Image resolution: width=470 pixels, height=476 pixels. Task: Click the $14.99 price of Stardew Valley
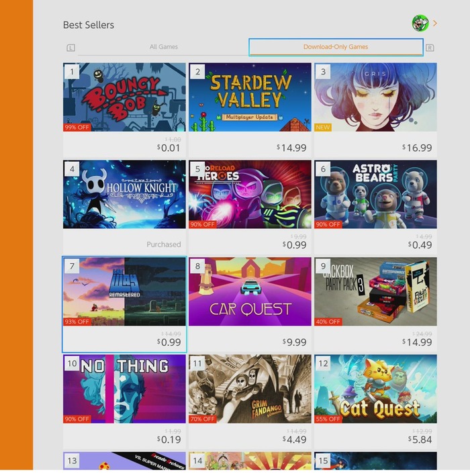[291, 148]
